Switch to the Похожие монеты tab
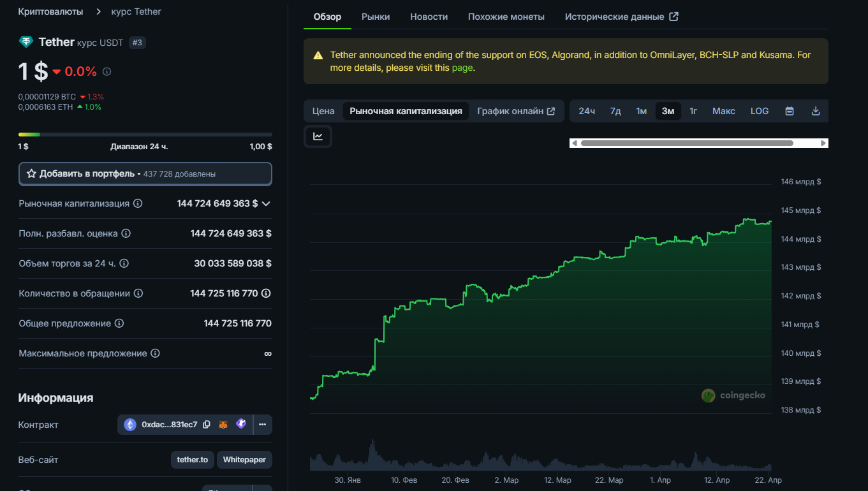Screen dimensions: 868x491 pyautogui.click(x=506, y=17)
